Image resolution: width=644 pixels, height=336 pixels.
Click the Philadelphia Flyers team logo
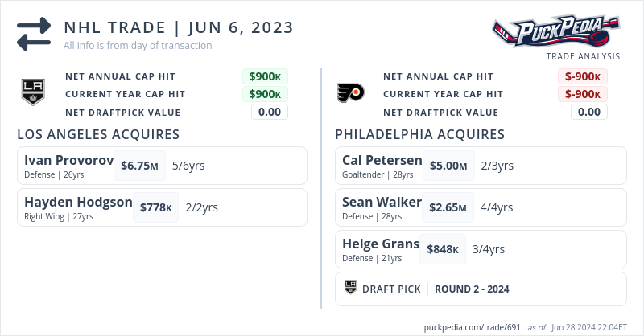tap(350, 93)
